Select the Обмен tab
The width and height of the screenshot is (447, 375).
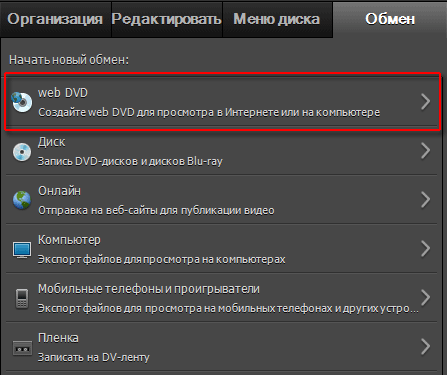tap(390, 19)
